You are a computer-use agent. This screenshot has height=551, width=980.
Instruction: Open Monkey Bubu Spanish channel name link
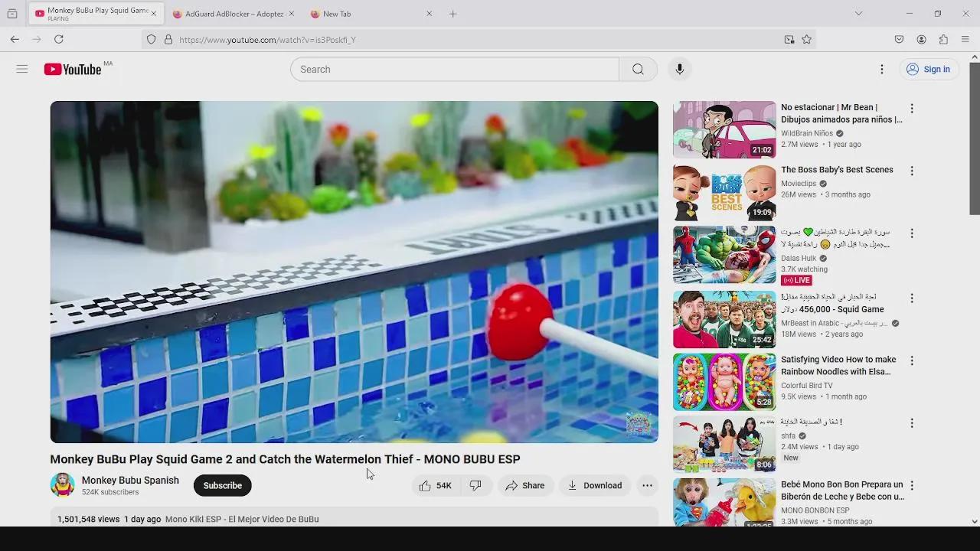coord(130,481)
